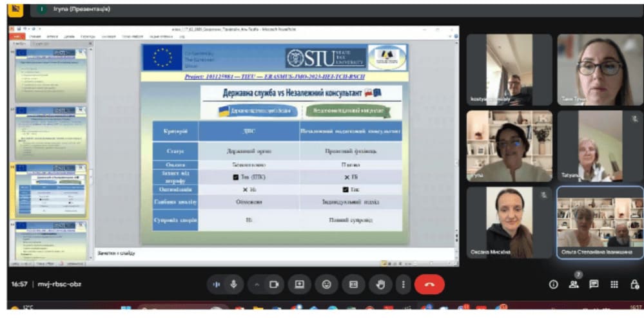The image size is (644, 318).
Task: Show the participants (People) list
Action: [x=573, y=284]
